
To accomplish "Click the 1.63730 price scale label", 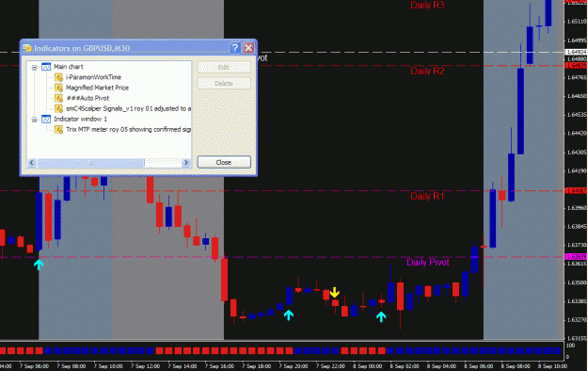I will tap(577, 245).
